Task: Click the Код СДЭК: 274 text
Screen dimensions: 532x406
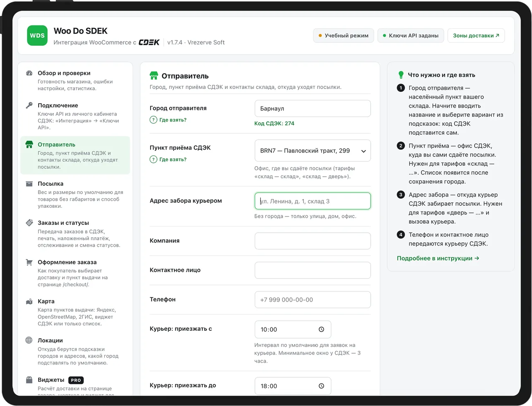Action: 274,123
